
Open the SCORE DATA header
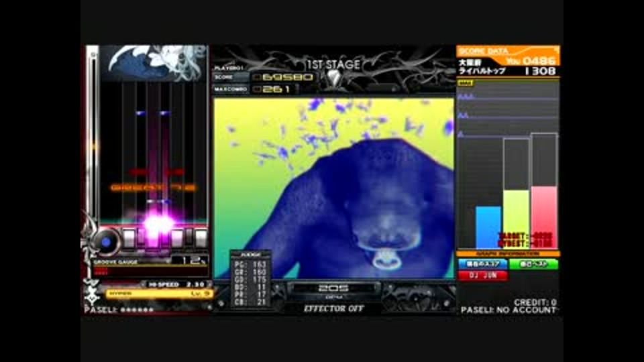point(484,51)
